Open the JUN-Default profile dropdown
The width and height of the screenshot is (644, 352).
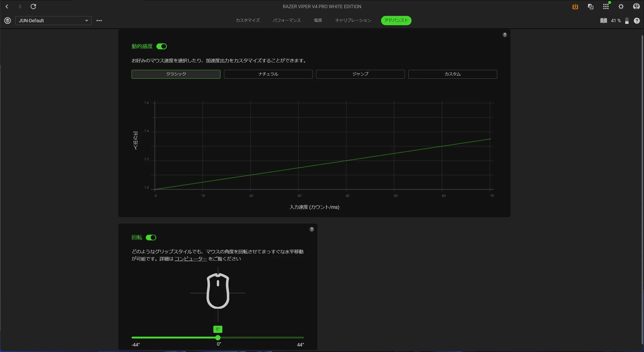tap(53, 21)
